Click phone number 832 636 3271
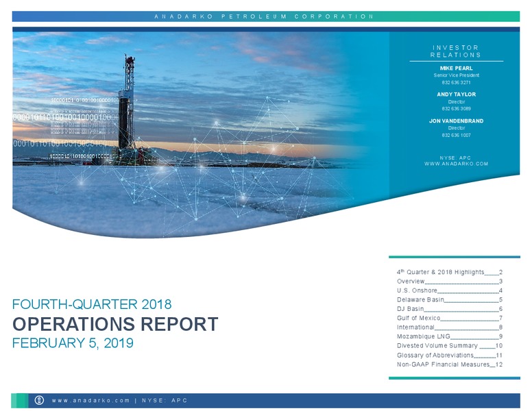The height and width of the screenshot is (411, 532). (x=456, y=82)
